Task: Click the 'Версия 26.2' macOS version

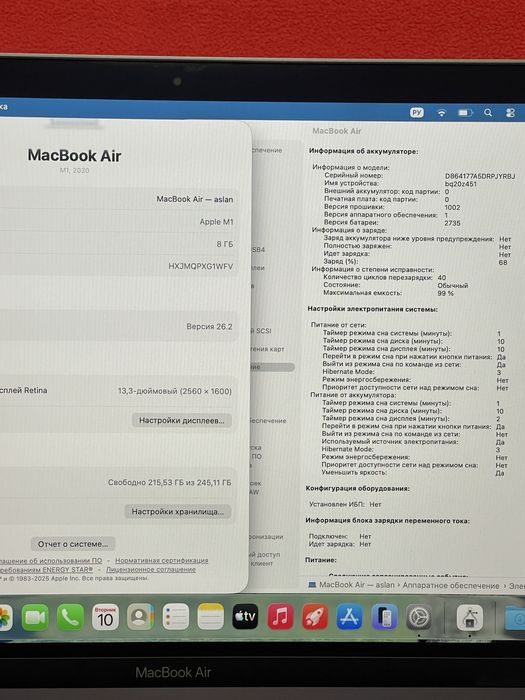Action: pos(209,326)
